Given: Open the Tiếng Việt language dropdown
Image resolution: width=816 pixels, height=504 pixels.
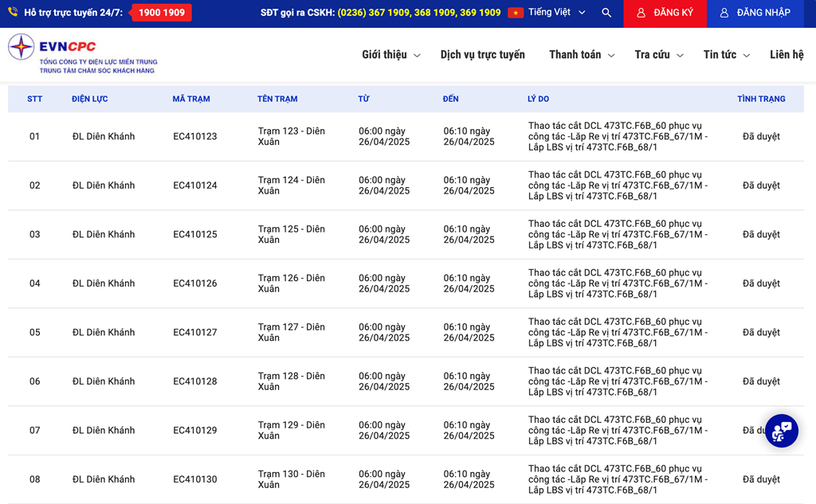Looking at the screenshot, I should tap(556, 12).
